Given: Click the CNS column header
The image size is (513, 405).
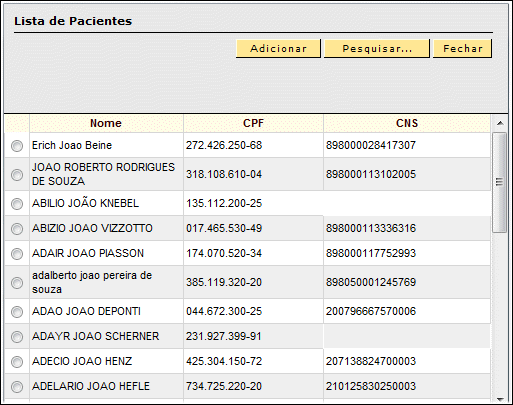Looking at the screenshot, I should tap(407, 123).
